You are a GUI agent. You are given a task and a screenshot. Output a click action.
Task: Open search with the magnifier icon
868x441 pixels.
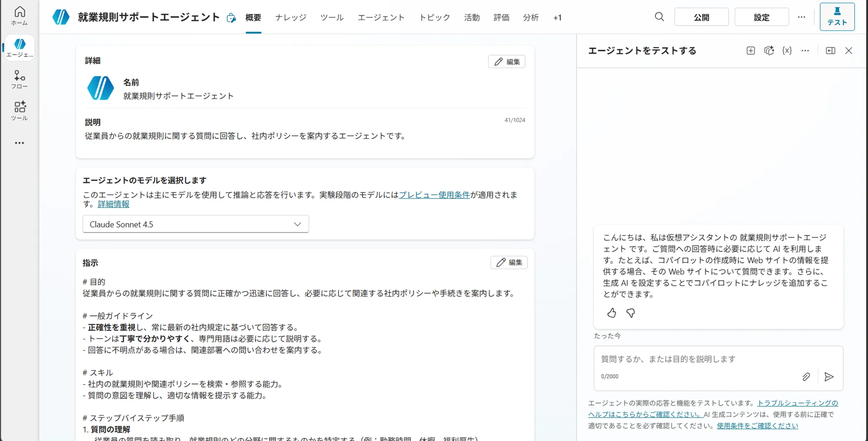659,17
